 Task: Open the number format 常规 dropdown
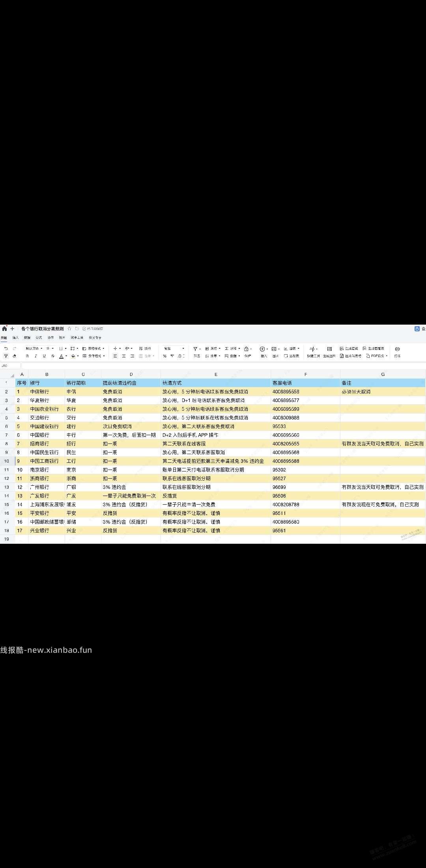coord(174,349)
